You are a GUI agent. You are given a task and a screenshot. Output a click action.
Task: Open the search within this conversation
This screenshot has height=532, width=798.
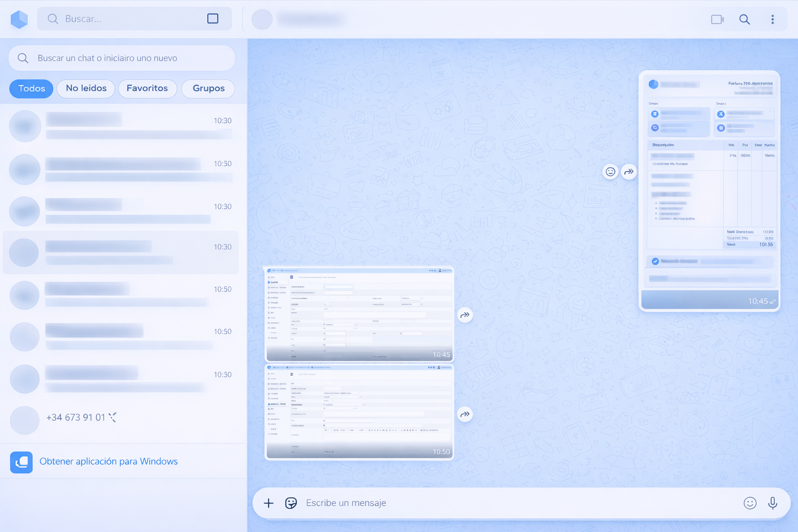(x=744, y=19)
